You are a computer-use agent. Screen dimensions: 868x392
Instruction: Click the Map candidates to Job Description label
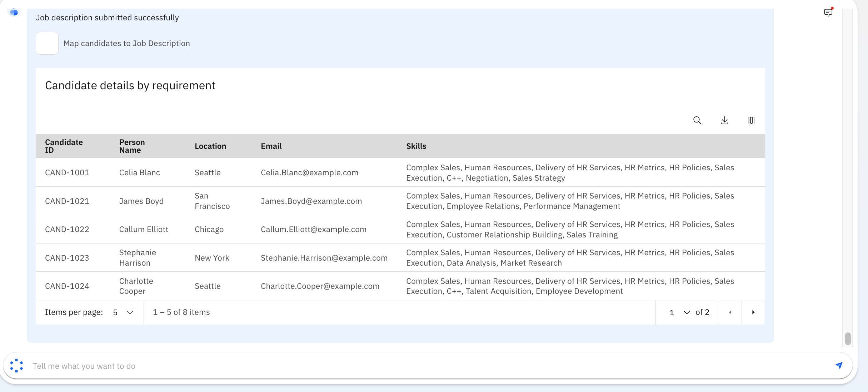pyautogui.click(x=126, y=43)
